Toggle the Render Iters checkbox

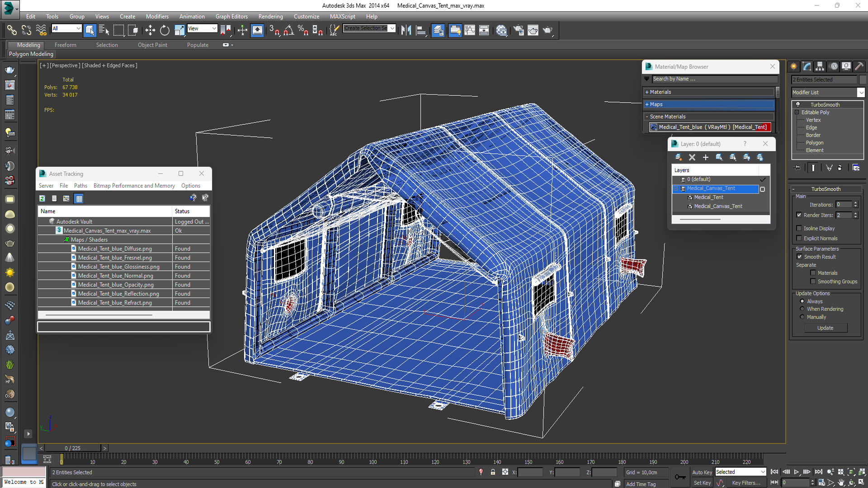(x=799, y=215)
